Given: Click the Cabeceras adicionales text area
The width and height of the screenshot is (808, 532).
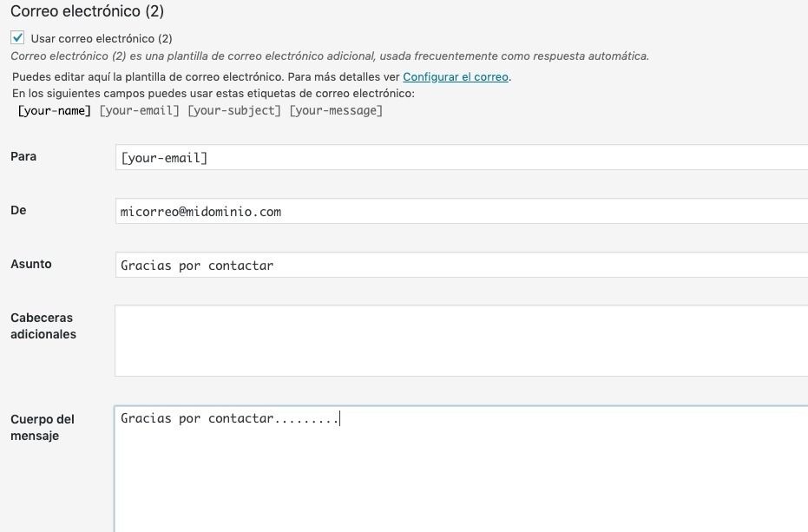Looking at the screenshot, I should (461, 340).
